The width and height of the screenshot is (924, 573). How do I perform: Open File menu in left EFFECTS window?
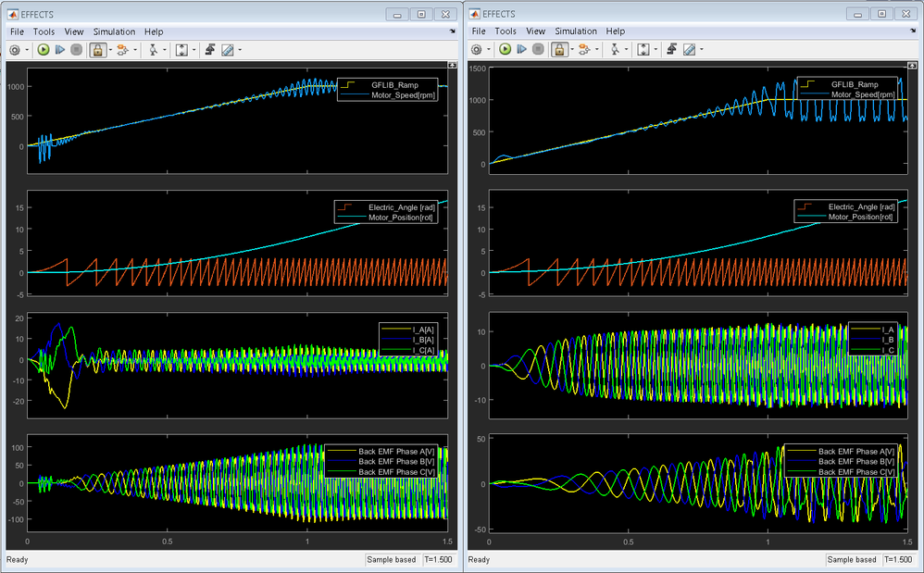pos(17,31)
